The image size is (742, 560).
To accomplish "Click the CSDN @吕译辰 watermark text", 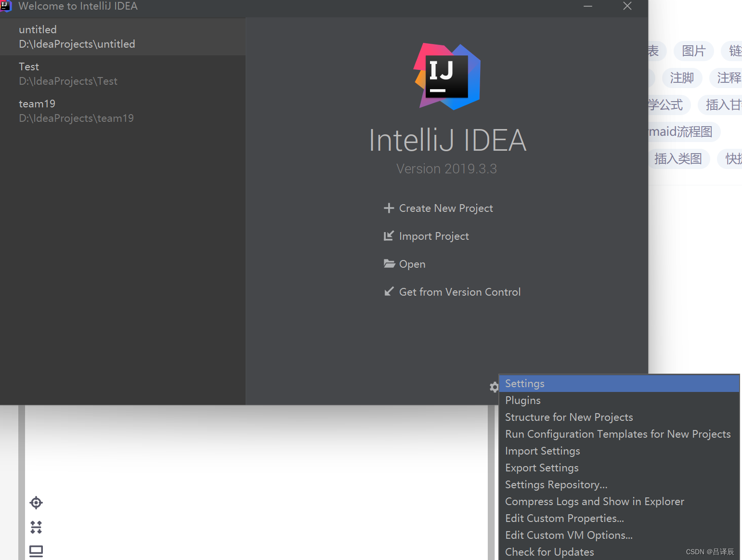I will [x=710, y=552].
